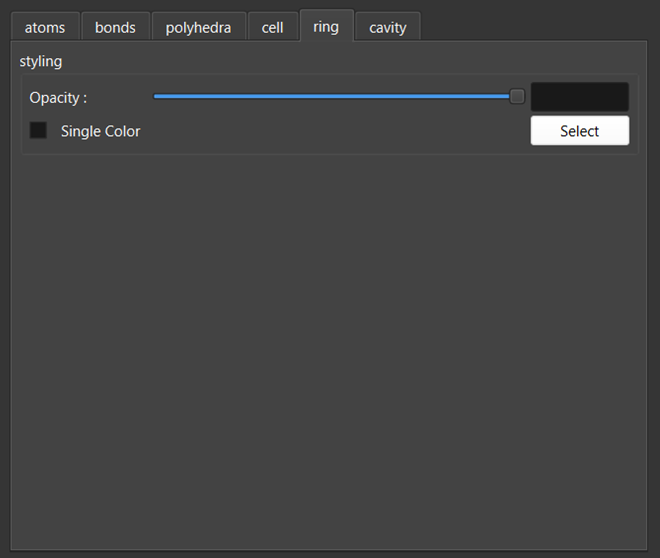This screenshot has width=660, height=558.
Task: Set Opacity slider to about one quarter
Action: [246, 97]
